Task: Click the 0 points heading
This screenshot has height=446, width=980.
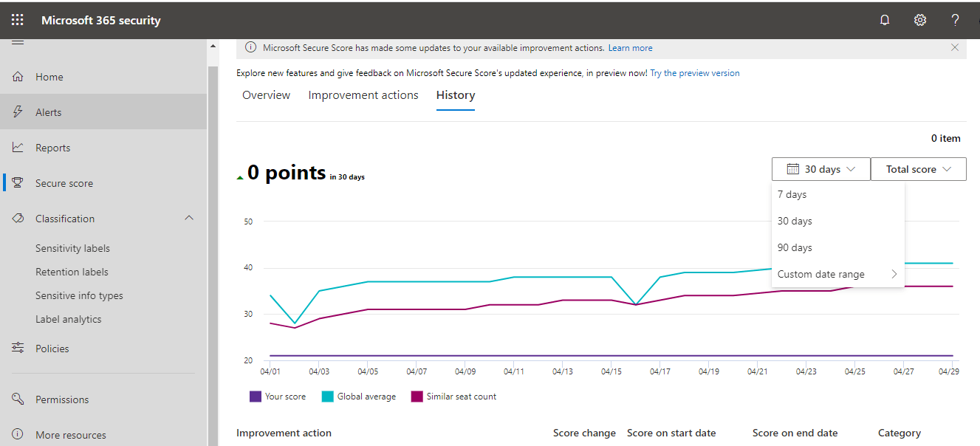Action: click(x=287, y=172)
